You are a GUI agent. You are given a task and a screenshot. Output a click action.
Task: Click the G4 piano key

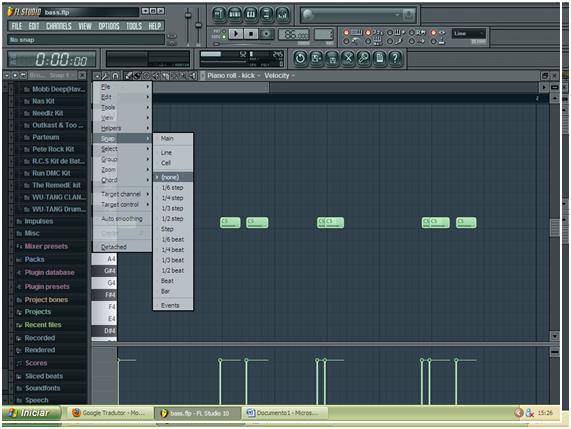point(104,283)
